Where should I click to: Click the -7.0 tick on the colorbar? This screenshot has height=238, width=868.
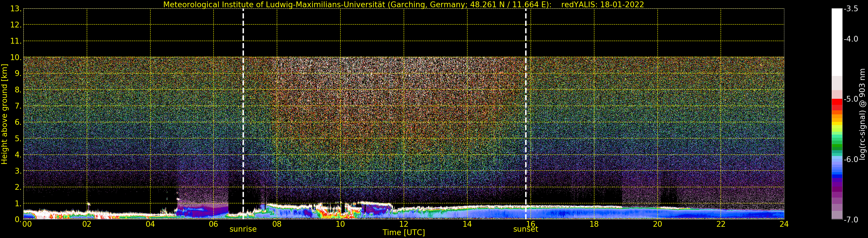[851, 220]
